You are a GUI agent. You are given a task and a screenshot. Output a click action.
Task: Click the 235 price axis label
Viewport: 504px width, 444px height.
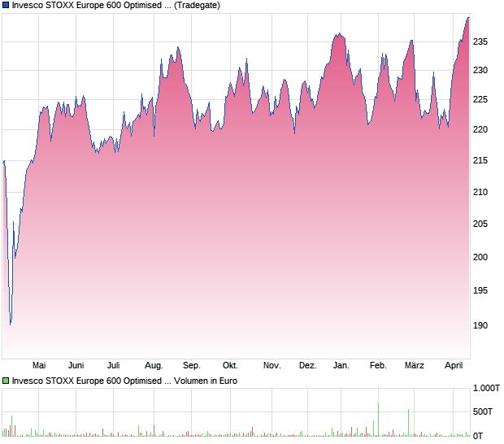pos(480,43)
